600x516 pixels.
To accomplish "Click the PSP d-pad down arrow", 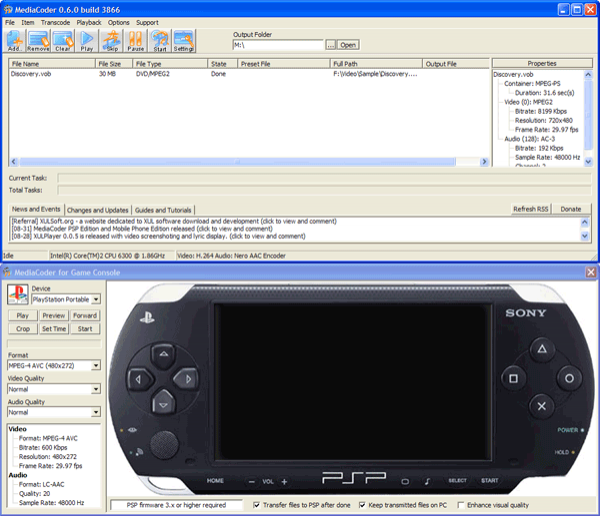I will point(163,403).
